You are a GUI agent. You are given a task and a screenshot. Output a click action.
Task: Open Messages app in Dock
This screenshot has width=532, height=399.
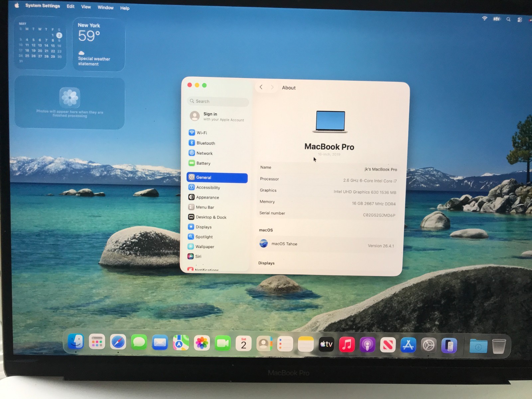[x=139, y=342]
